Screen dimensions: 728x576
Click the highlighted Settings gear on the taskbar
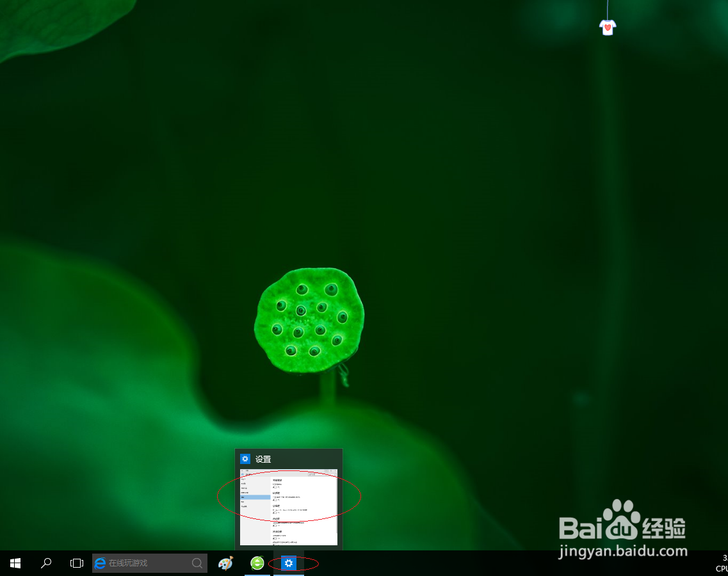289,563
